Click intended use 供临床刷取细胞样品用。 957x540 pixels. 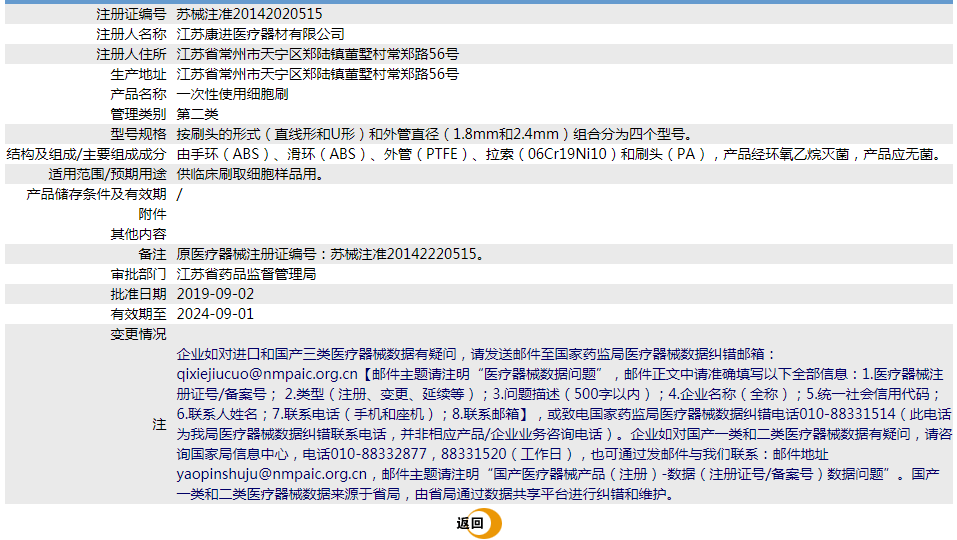tap(250, 175)
